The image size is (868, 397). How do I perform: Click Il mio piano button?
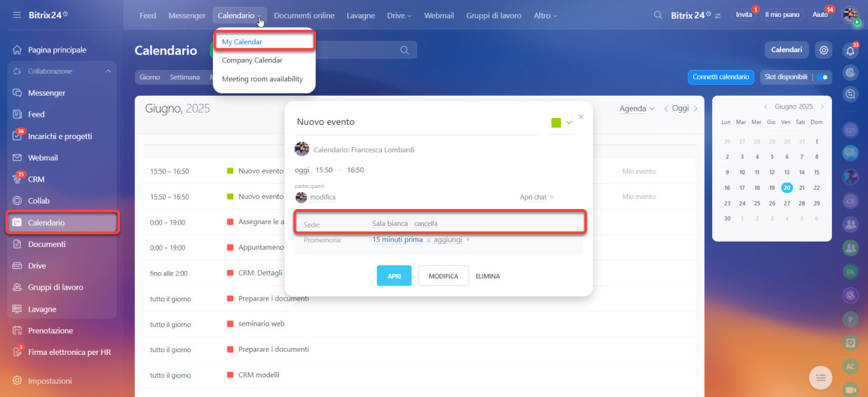(782, 14)
